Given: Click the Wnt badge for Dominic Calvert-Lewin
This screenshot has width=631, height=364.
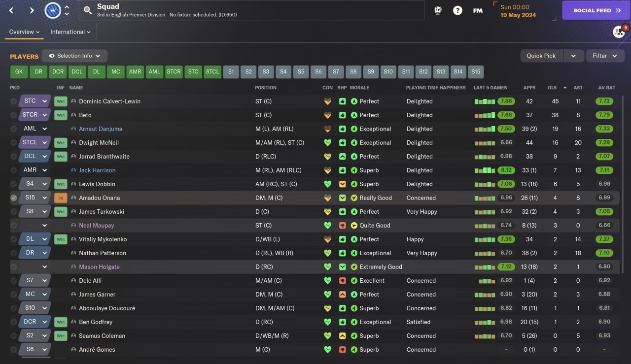Looking at the screenshot, I should click(x=61, y=101).
